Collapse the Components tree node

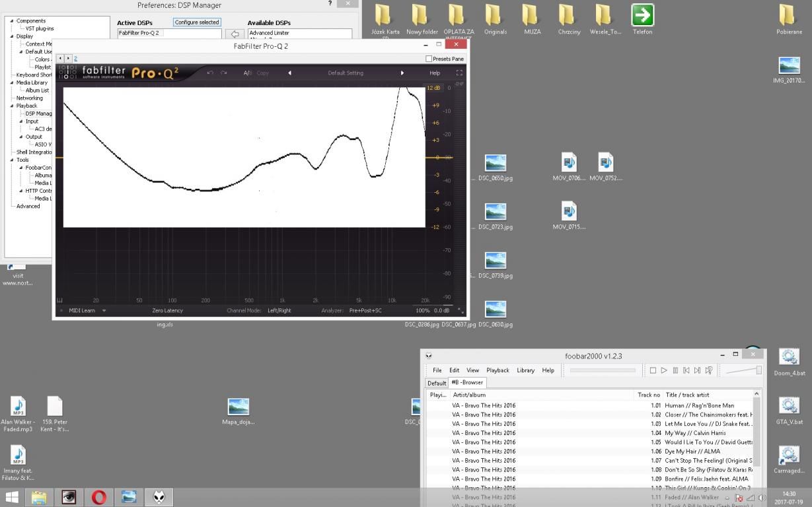point(11,21)
